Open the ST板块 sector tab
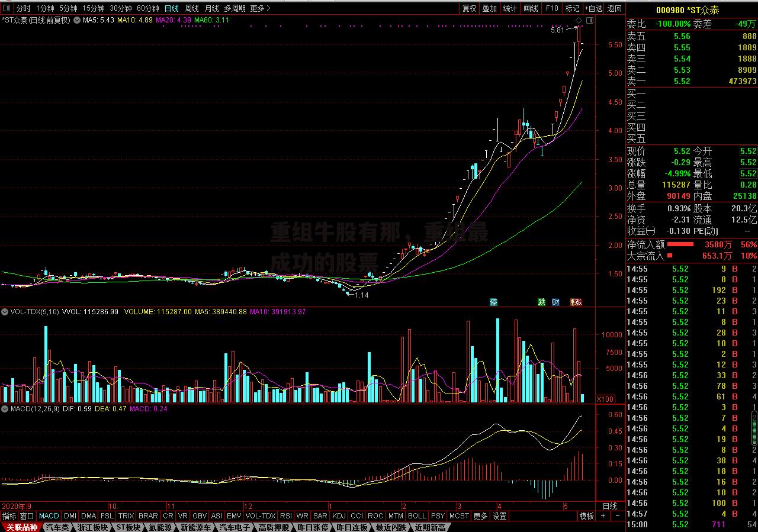This screenshot has height=532, width=758. pos(129,527)
